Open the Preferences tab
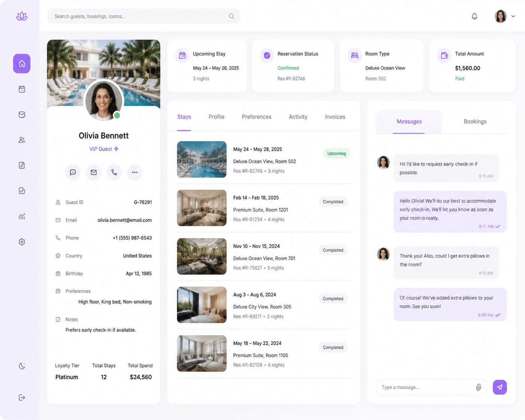 (257, 117)
